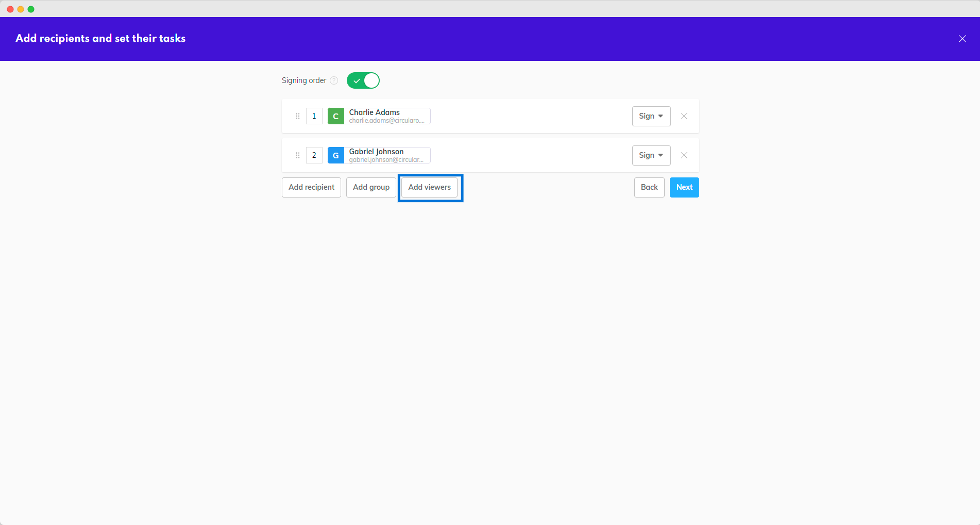Grab the drag handle for Gabriel Johnson
Viewport: 980px width, 525px height.
tap(297, 155)
